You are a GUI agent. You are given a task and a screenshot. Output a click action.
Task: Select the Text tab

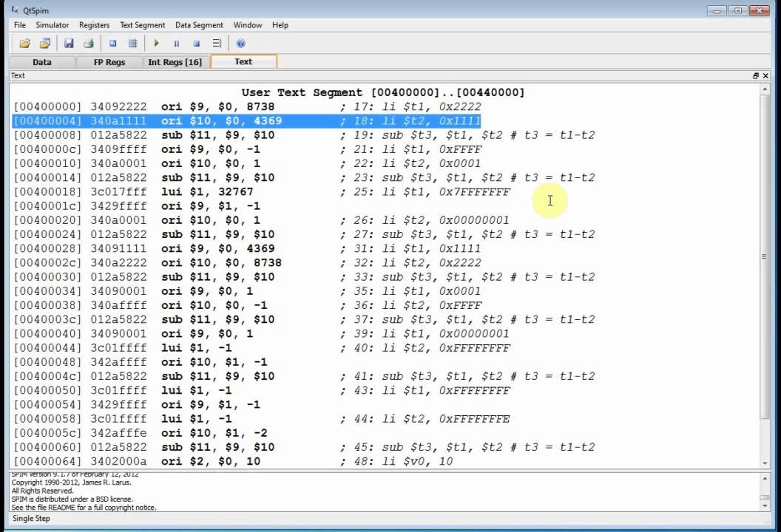[243, 62]
